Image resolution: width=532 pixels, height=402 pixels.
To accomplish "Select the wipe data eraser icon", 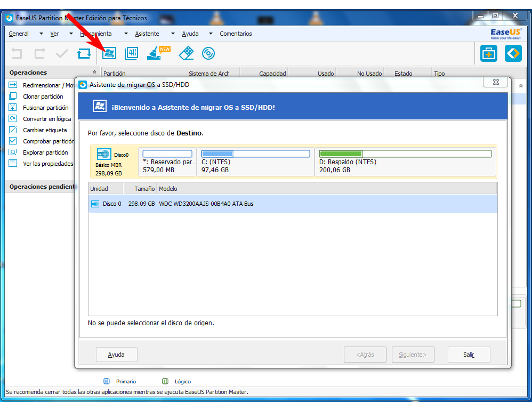I will pyautogui.click(x=186, y=53).
